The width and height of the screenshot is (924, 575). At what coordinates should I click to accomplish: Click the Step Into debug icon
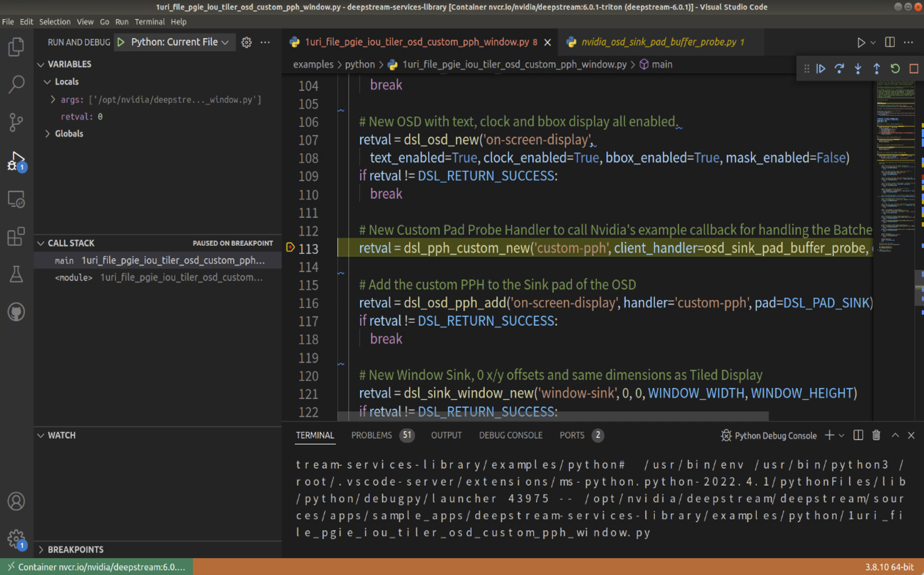coord(858,69)
